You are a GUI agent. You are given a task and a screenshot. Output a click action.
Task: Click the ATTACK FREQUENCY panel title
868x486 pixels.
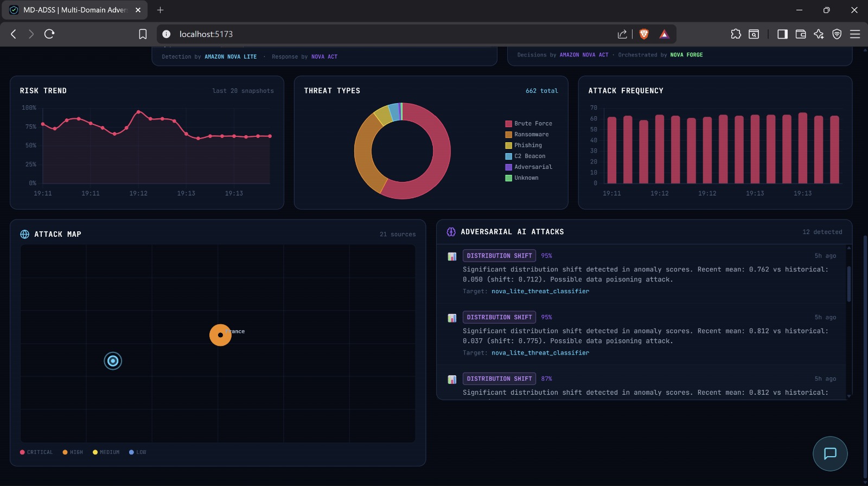[626, 91]
